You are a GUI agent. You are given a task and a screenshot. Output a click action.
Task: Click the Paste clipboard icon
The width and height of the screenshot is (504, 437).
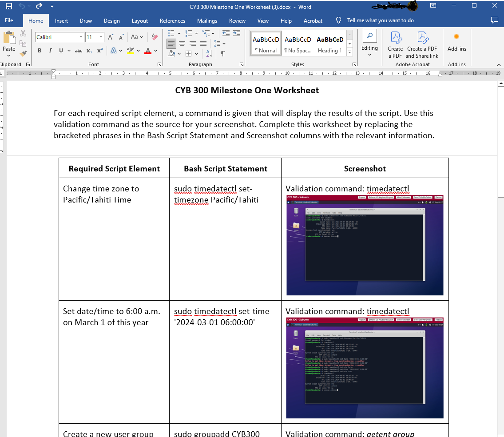click(x=9, y=38)
